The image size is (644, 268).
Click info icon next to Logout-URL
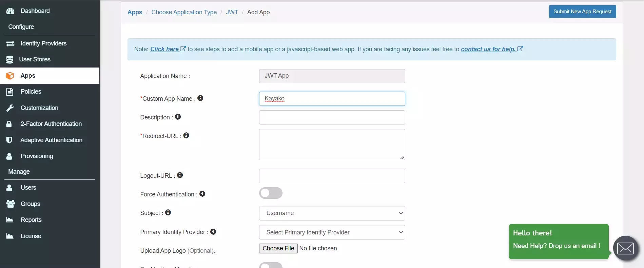(x=180, y=175)
